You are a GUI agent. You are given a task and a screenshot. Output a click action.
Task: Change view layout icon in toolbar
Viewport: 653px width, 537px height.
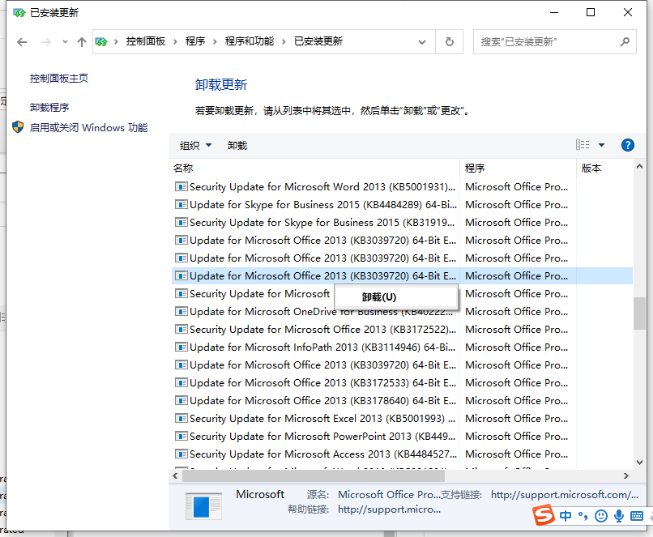tap(582, 145)
